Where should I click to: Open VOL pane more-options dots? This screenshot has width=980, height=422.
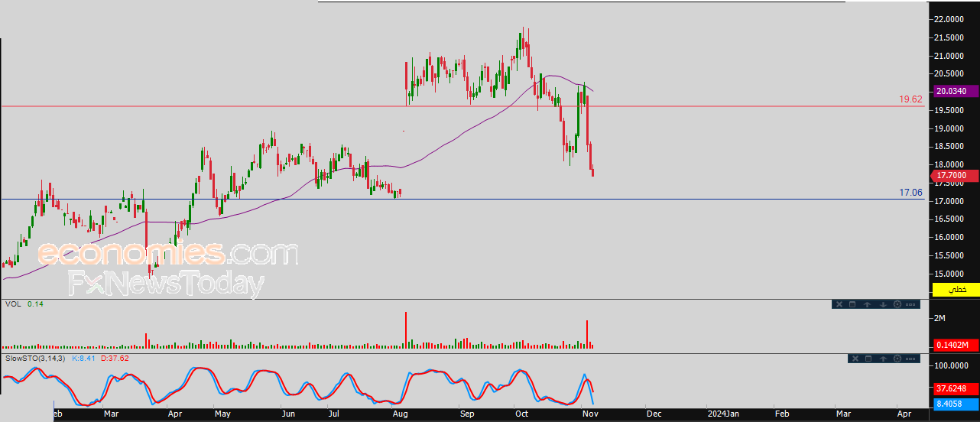(910, 304)
